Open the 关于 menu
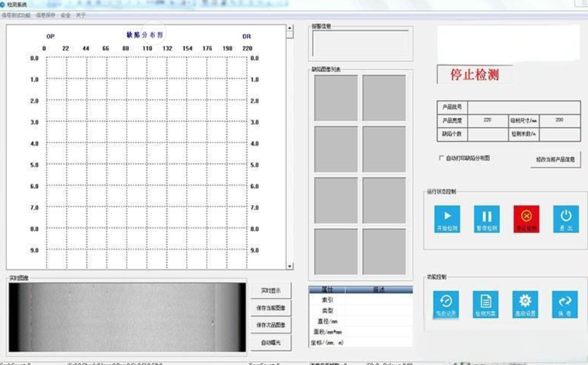 click(81, 15)
